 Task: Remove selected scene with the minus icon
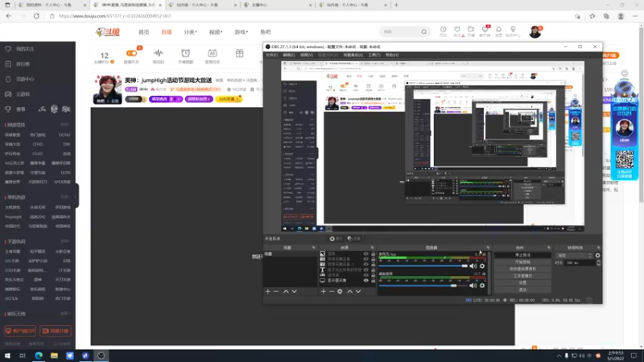coord(276,291)
